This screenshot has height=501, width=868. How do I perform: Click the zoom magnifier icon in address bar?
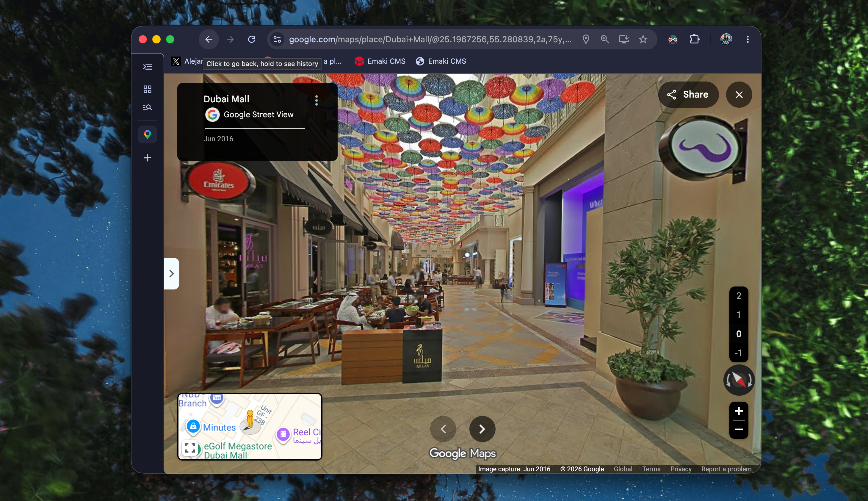pyautogui.click(x=605, y=39)
